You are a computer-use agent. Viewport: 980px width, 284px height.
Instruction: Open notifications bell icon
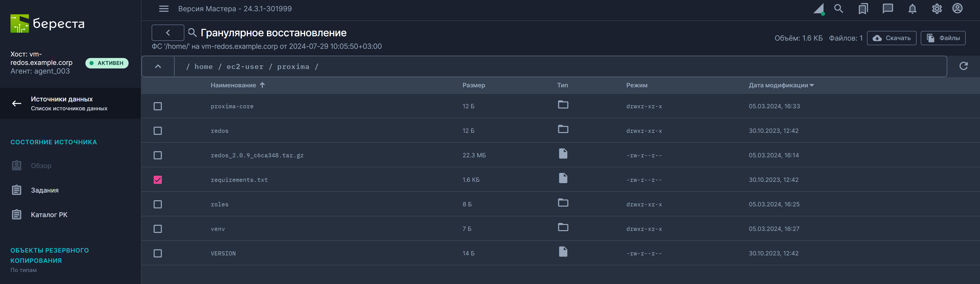[912, 9]
